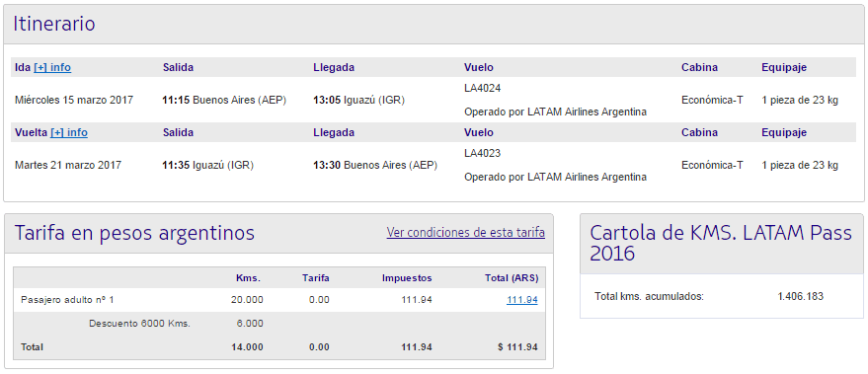Click Operado por LATAM text under LA4024
The image size is (868, 374).
tap(555, 112)
